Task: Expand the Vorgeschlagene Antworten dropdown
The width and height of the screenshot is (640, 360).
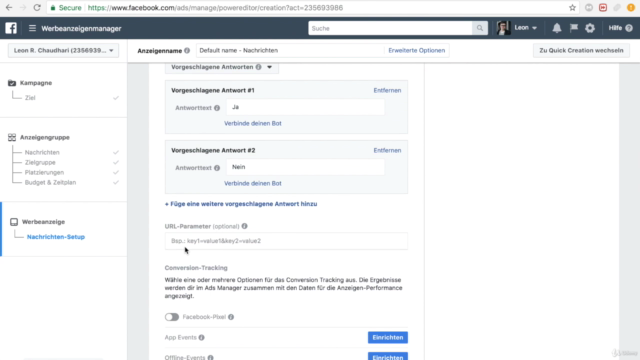Action: point(269,67)
